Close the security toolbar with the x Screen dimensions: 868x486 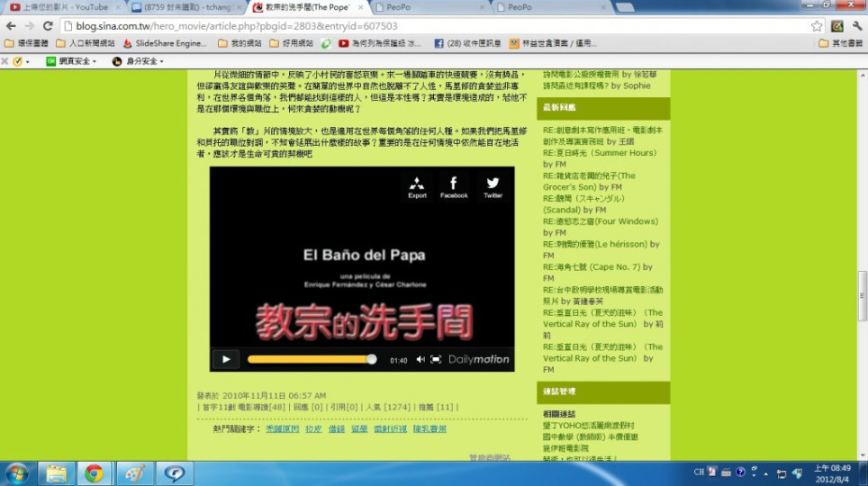(x=5, y=61)
